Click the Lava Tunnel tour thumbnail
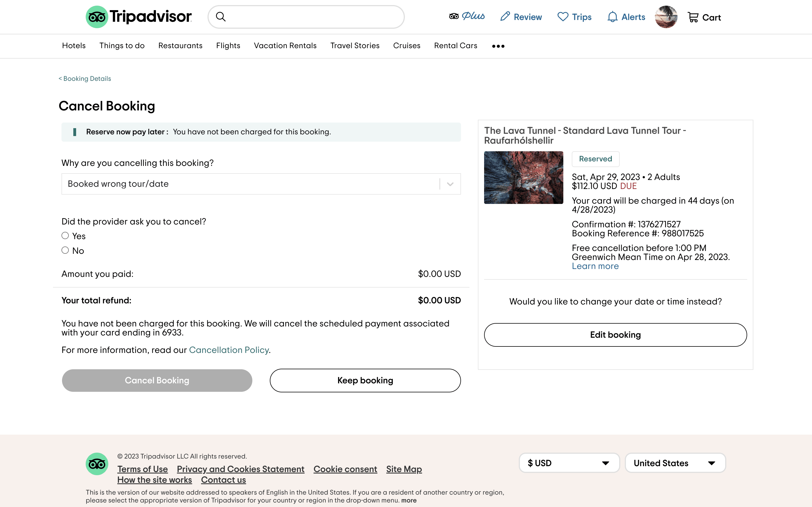 click(524, 177)
